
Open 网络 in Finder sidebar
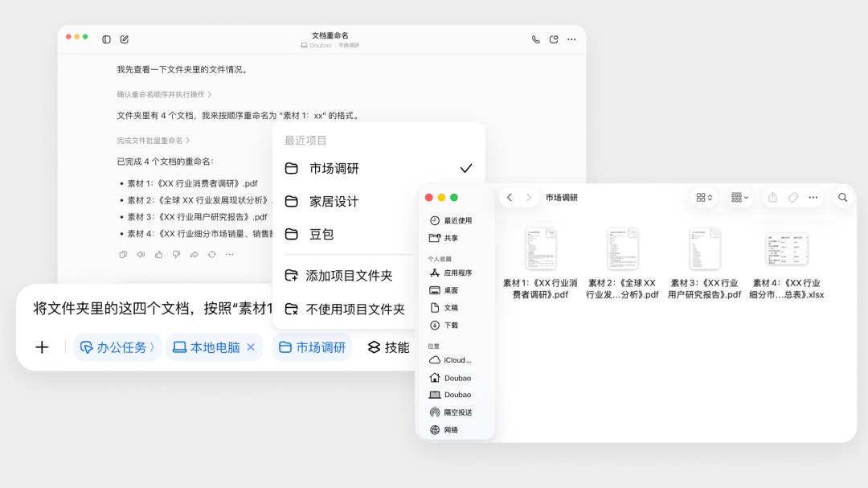click(444, 430)
